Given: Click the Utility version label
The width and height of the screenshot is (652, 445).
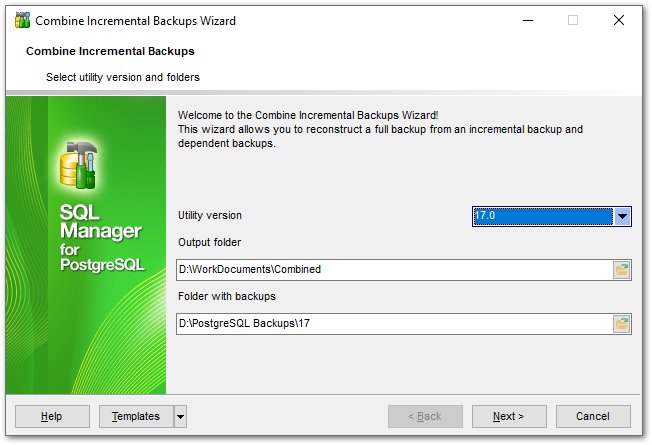Looking at the screenshot, I should 210,215.
